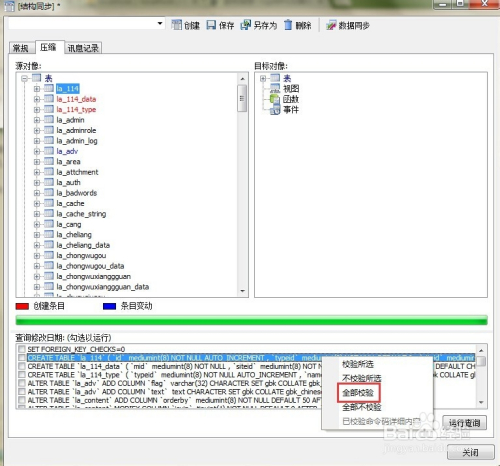This screenshot has width=500, height=466.
Task: Open the profile dropdown in the toolbar
Action: coord(160,24)
